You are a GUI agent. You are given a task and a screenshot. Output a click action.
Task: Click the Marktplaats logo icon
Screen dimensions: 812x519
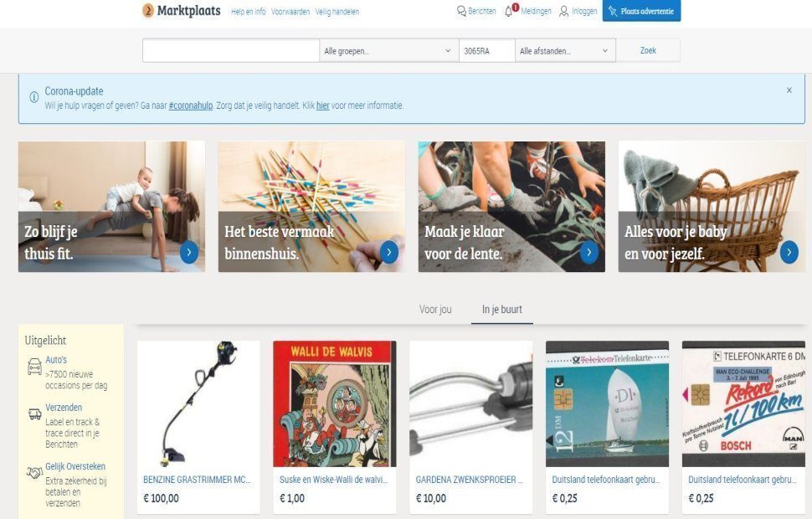coord(148,10)
